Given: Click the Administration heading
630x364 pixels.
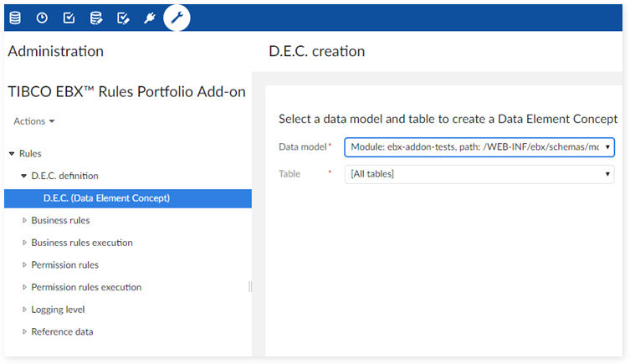Looking at the screenshot, I should (56, 51).
